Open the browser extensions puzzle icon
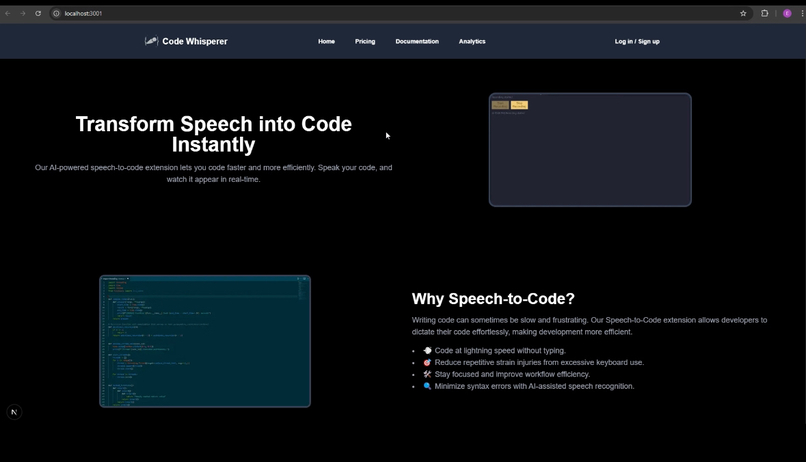The width and height of the screenshot is (806, 462). tap(764, 13)
